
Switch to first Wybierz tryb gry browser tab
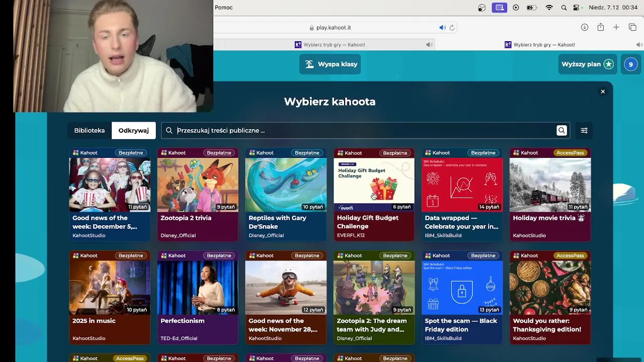coord(330,45)
